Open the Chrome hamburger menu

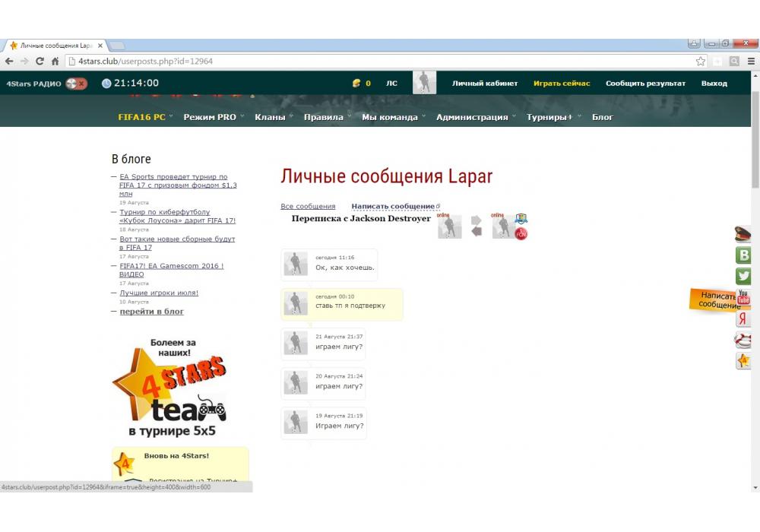[751, 62]
